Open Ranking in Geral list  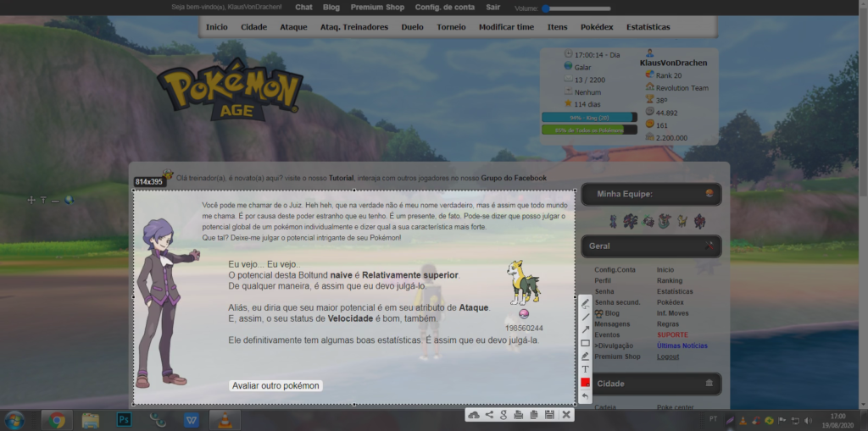point(670,281)
